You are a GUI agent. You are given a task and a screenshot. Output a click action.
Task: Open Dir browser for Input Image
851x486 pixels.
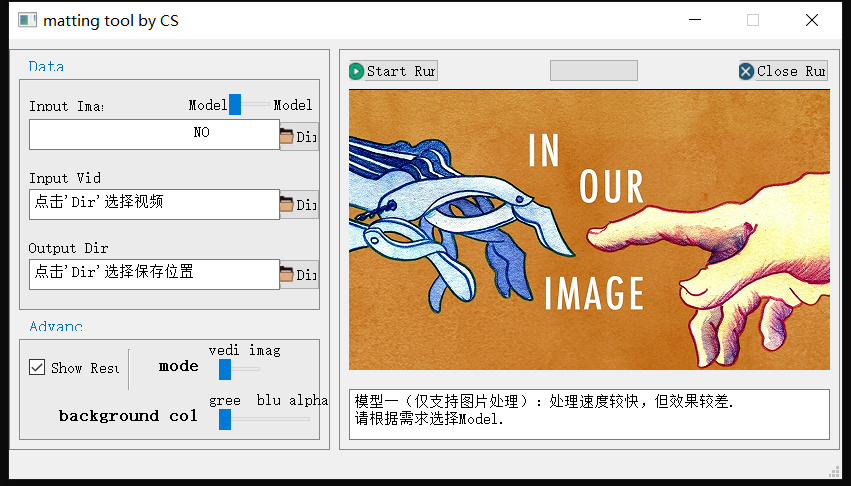point(299,136)
